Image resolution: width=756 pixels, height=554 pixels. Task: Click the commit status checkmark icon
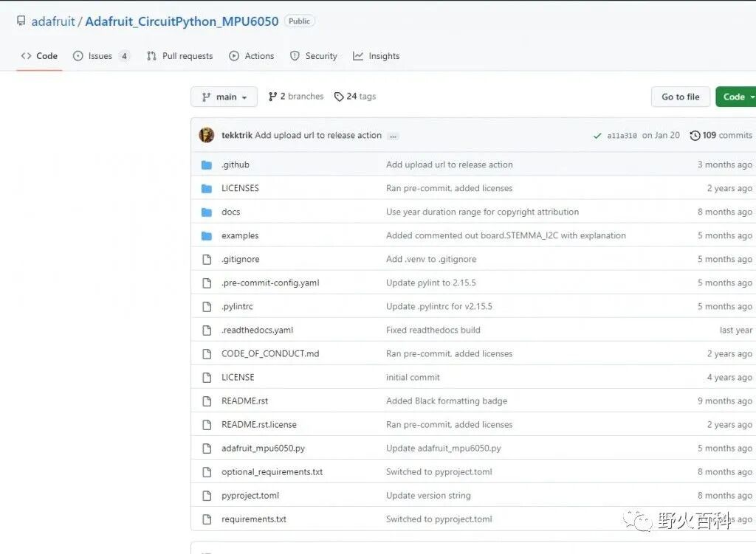click(x=597, y=136)
